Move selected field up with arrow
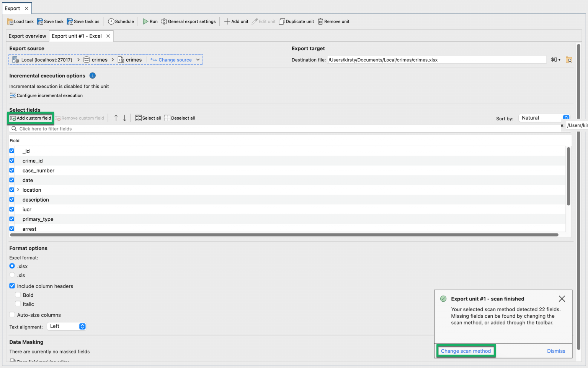This screenshot has width=588, height=368. tap(116, 118)
